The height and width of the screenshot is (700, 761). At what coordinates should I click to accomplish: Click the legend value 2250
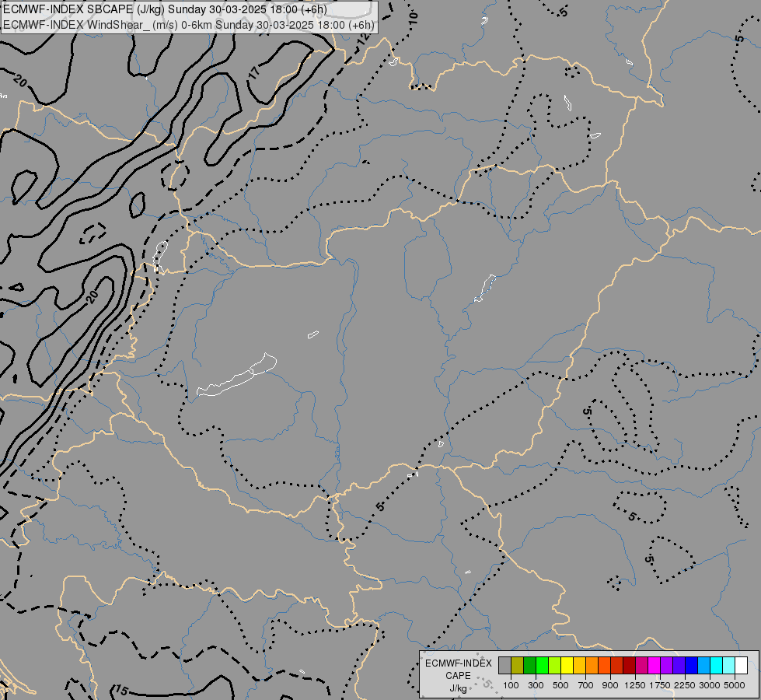(685, 685)
